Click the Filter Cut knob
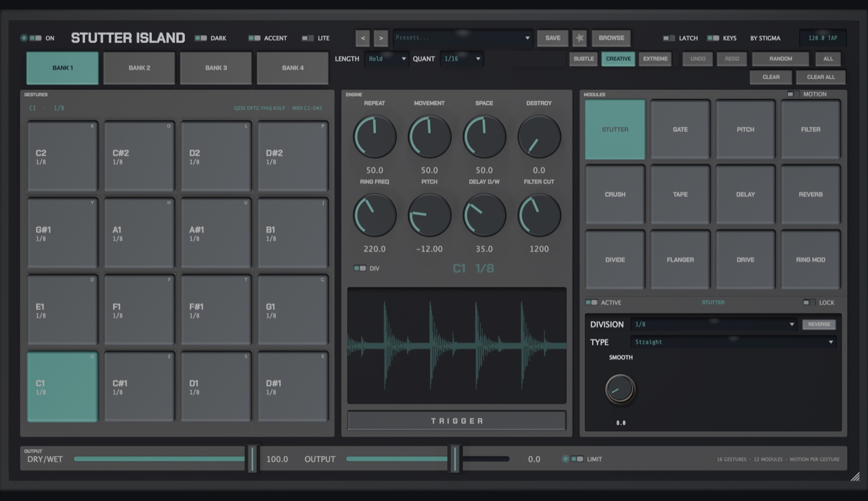The image size is (868, 501). point(539,215)
